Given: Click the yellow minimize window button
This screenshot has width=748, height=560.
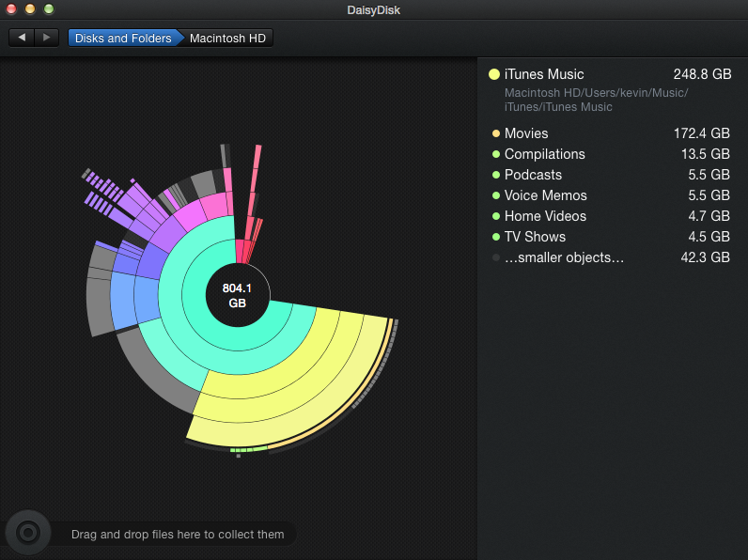Looking at the screenshot, I should coord(30,8).
